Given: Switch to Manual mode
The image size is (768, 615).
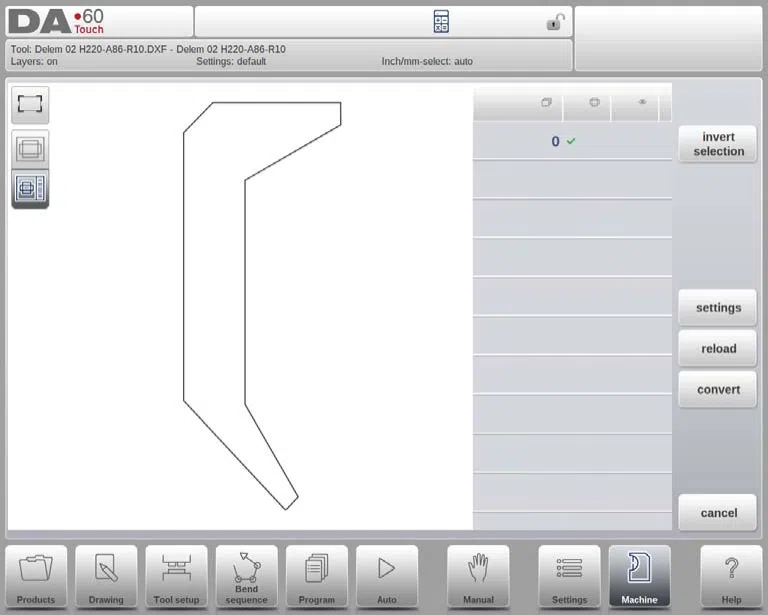Looking at the screenshot, I should click(478, 577).
